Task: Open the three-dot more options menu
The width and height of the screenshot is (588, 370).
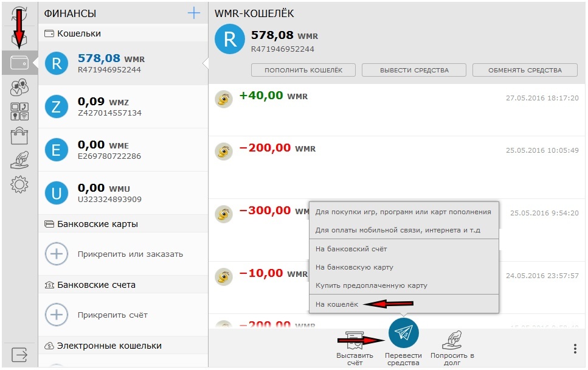Action: tap(575, 349)
